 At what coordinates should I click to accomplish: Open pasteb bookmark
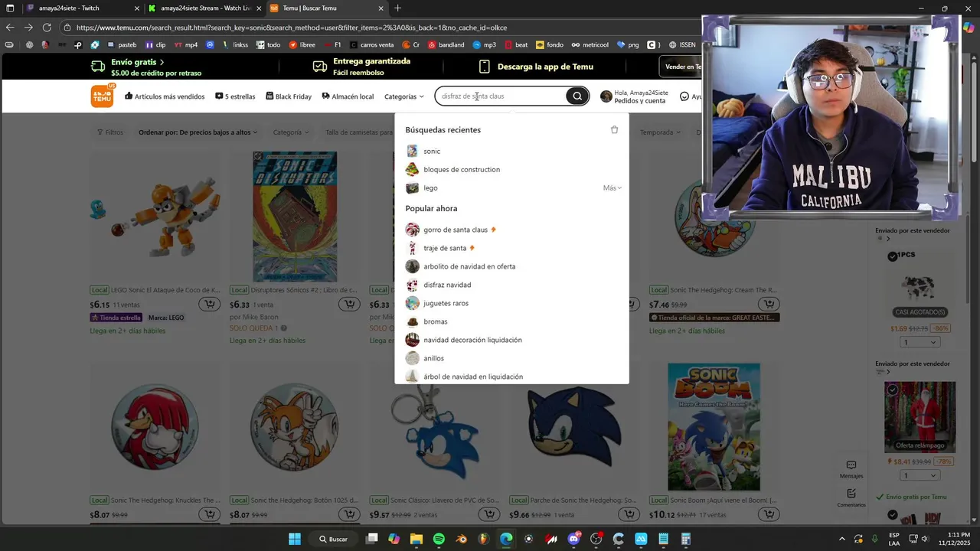[122, 44]
